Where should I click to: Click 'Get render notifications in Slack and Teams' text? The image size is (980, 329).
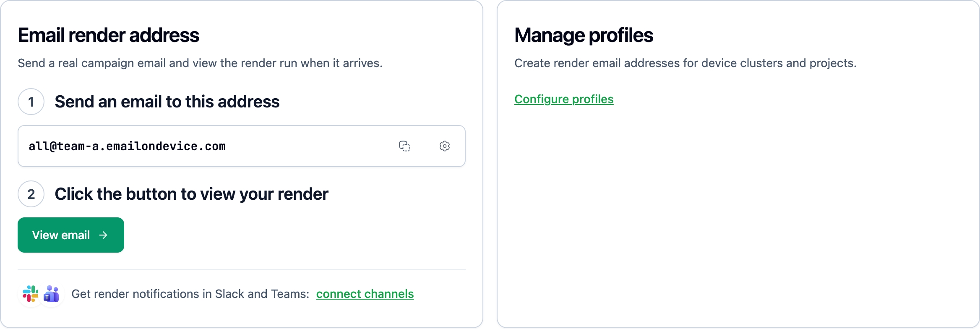[x=190, y=294]
